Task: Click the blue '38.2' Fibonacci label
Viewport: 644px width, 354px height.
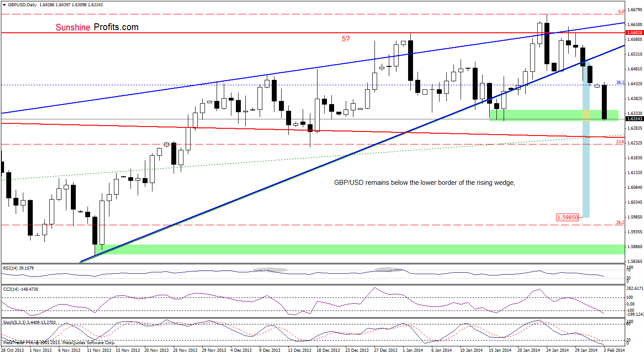Action: pos(620,83)
